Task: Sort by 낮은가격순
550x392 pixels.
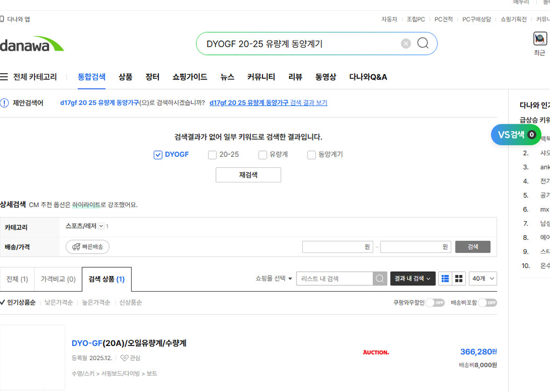Action: click(59, 303)
